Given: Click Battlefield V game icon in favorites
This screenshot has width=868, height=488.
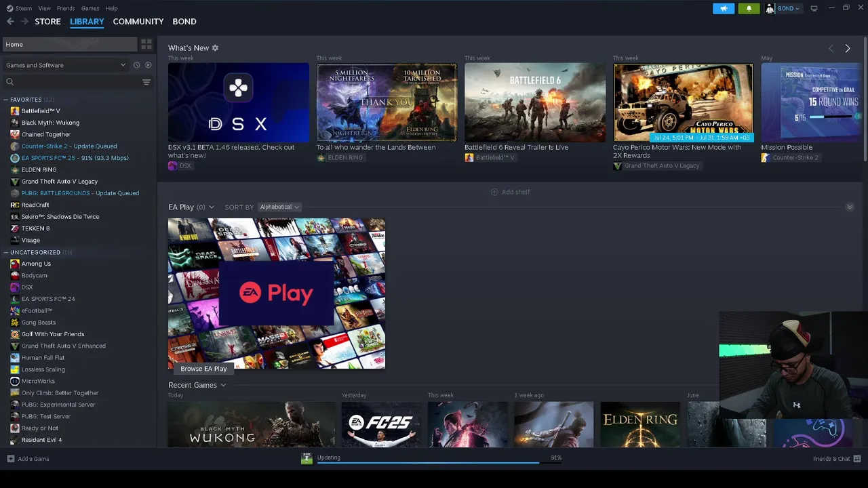Looking at the screenshot, I should [x=15, y=111].
